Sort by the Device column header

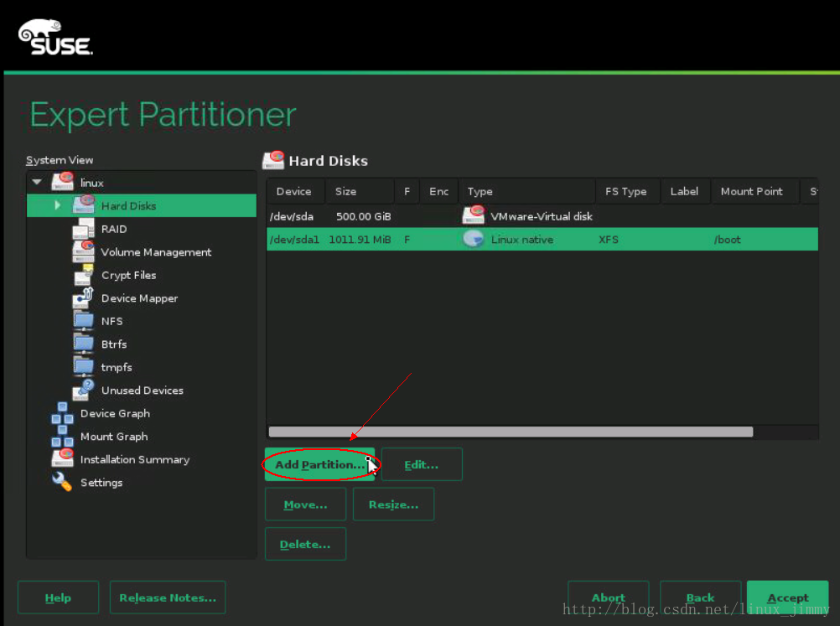pyautogui.click(x=295, y=191)
